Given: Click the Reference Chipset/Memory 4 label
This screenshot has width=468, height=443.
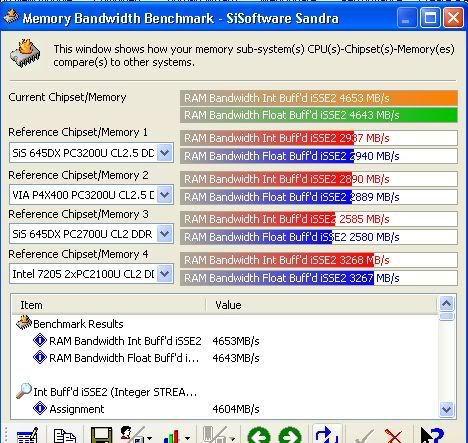Looking at the screenshot, I should [x=78, y=254].
